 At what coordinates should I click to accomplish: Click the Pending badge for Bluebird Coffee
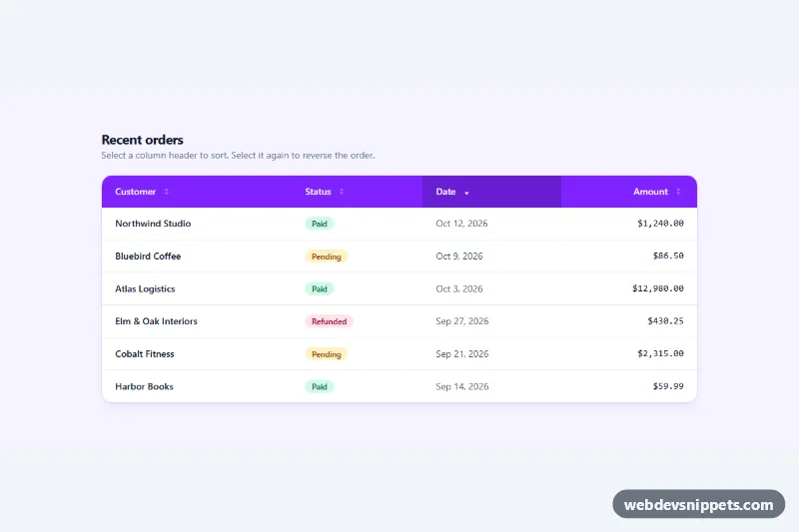tap(327, 257)
